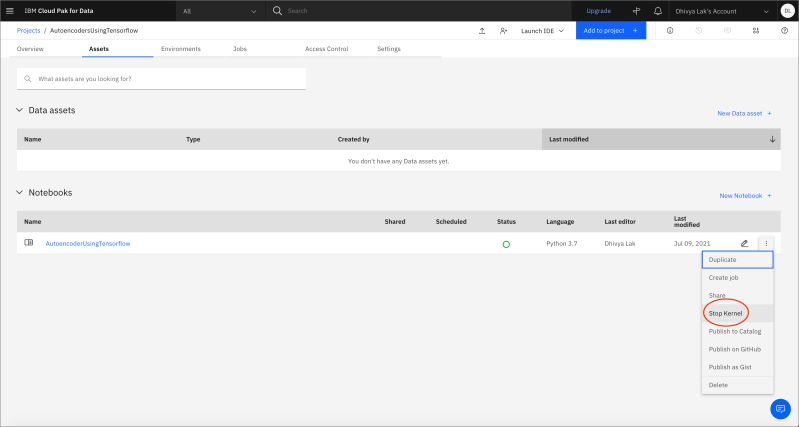The height and width of the screenshot is (427, 799).
Task: Open the Launch IDE dropdown
Action: point(542,31)
